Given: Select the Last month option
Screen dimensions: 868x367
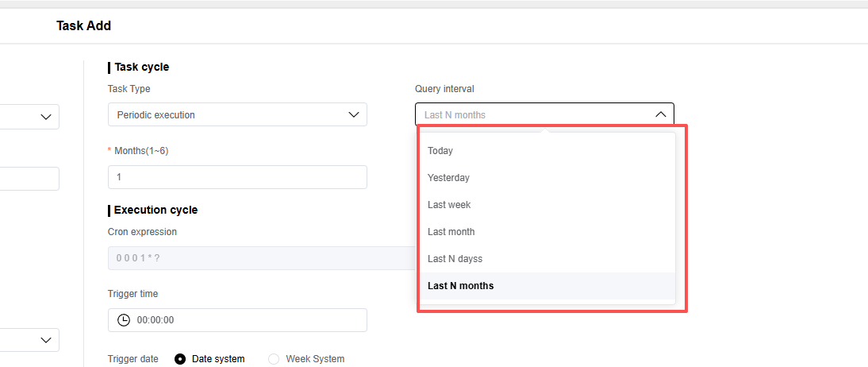Looking at the screenshot, I should [451, 232].
